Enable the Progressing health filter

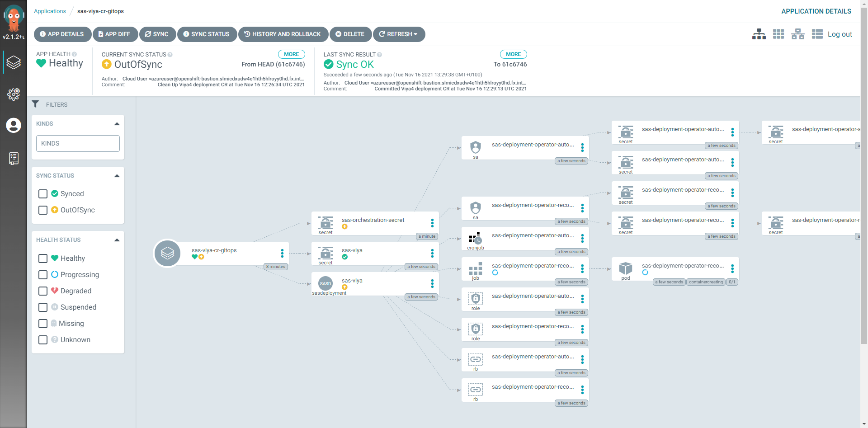pos(43,275)
